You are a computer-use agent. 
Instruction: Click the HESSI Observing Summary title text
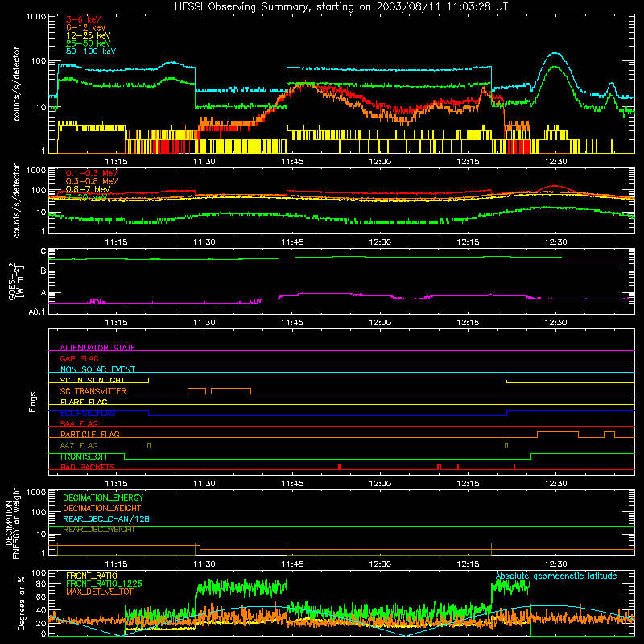click(341, 7)
